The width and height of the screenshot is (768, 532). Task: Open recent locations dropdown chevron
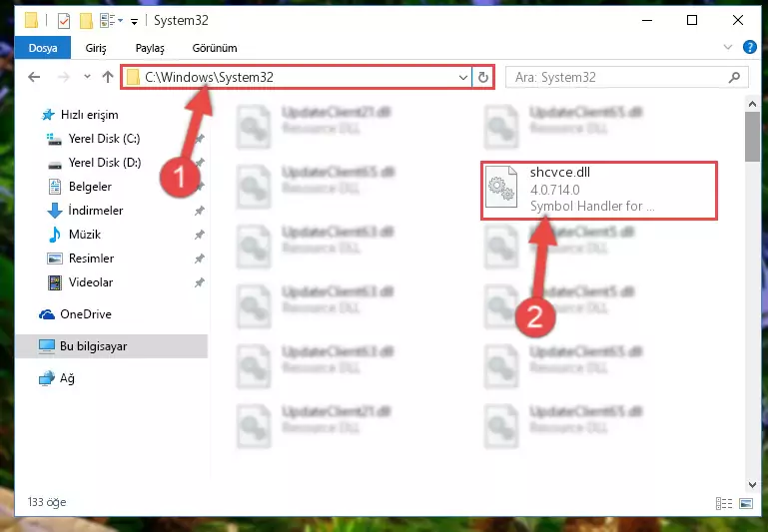point(87,77)
